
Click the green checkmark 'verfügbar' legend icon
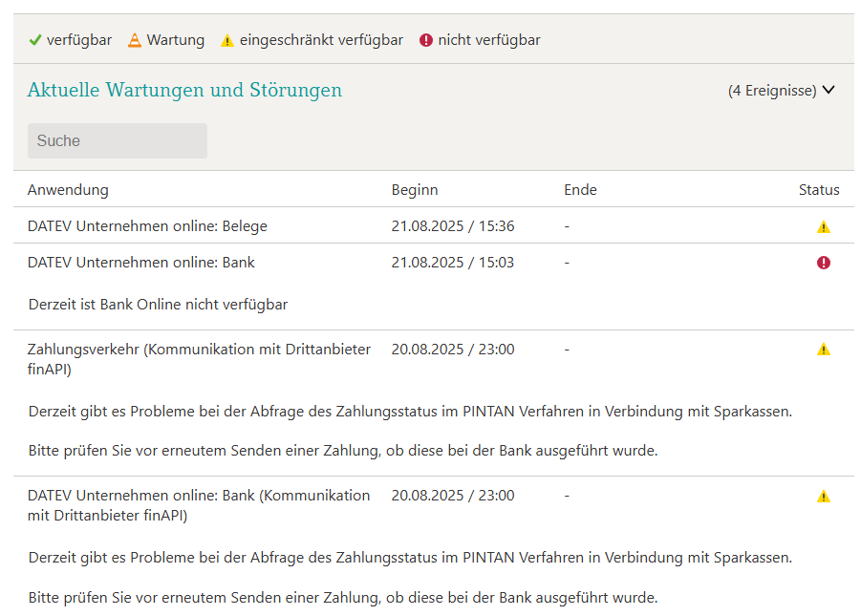pyautogui.click(x=34, y=40)
